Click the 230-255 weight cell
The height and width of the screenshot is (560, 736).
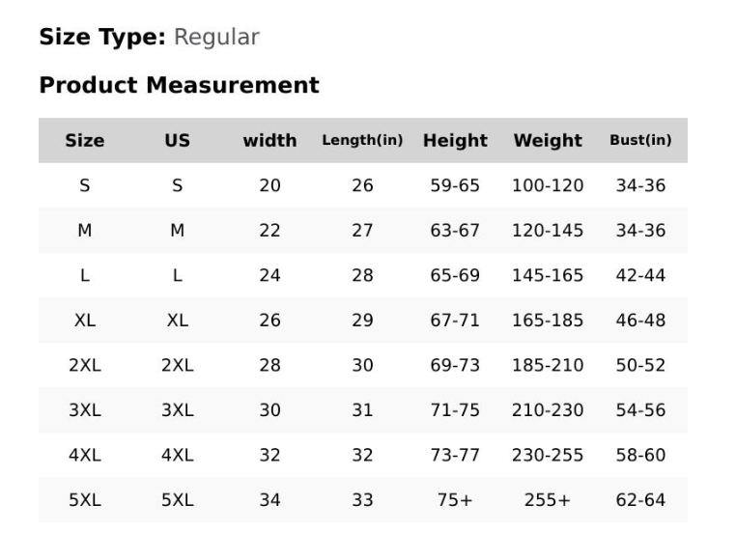tap(548, 455)
